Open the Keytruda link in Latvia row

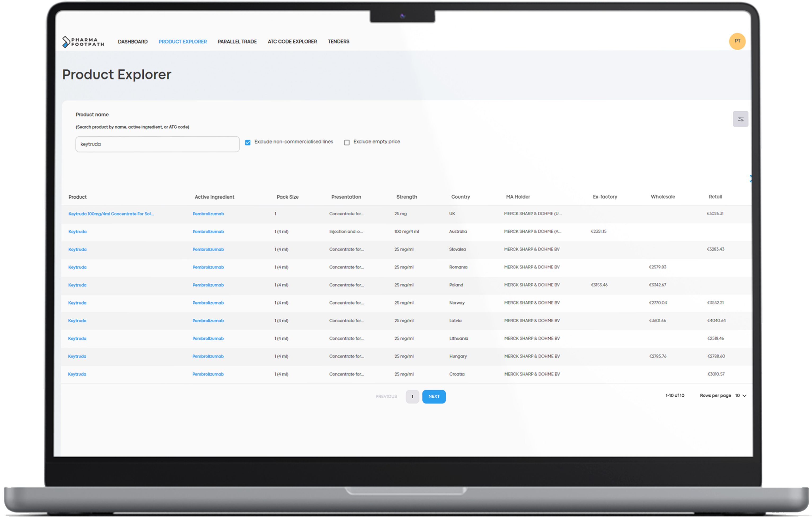pyautogui.click(x=77, y=321)
